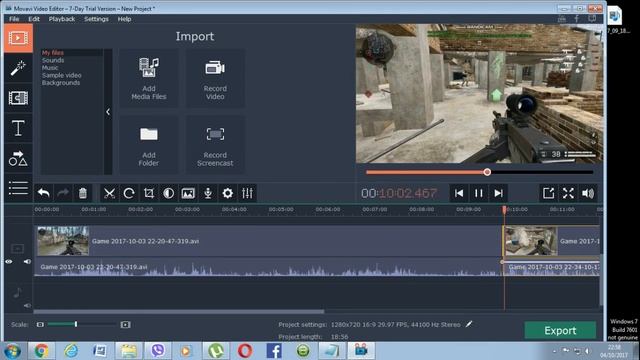
Task: Mute the audio track lower speaker icon
Action: click(27, 305)
